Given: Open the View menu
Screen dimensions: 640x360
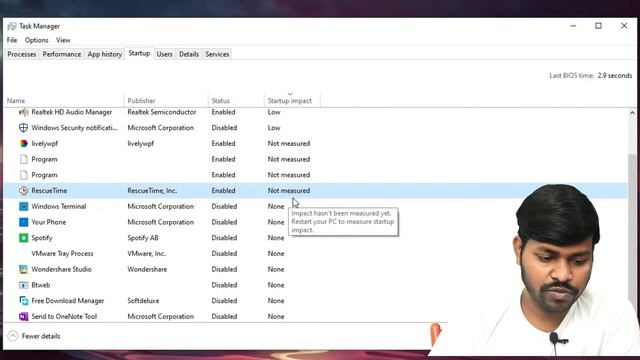Looking at the screenshot, I should [x=63, y=40].
